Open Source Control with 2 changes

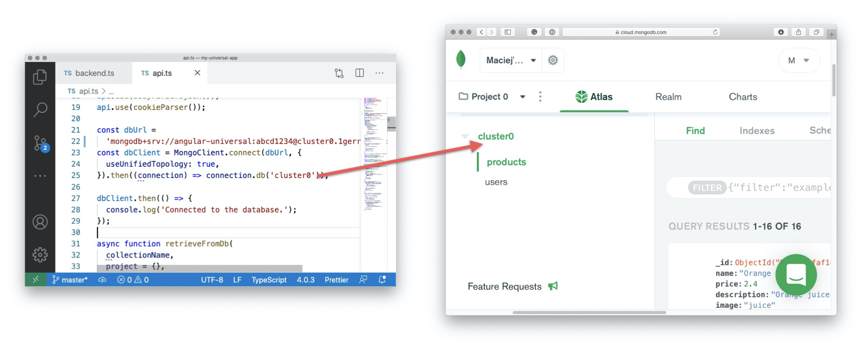click(x=41, y=143)
